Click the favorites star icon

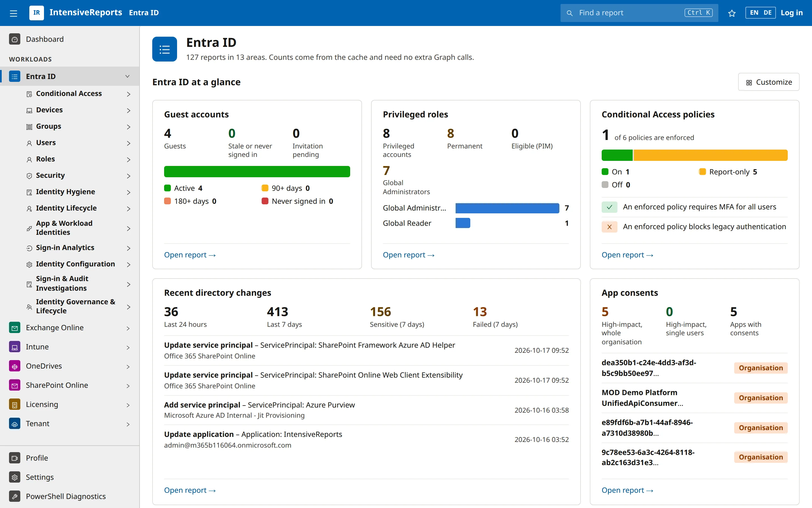click(x=732, y=13)
